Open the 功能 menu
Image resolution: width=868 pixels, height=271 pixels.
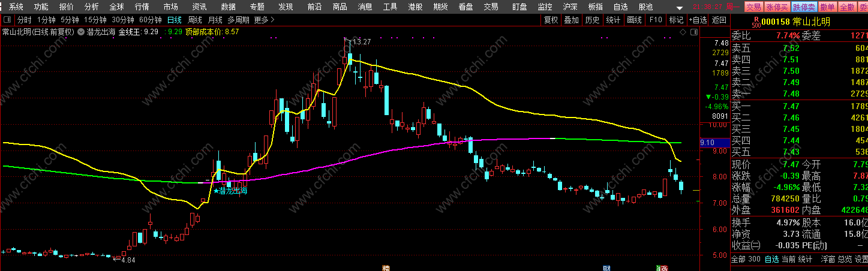tap(41, 7)
